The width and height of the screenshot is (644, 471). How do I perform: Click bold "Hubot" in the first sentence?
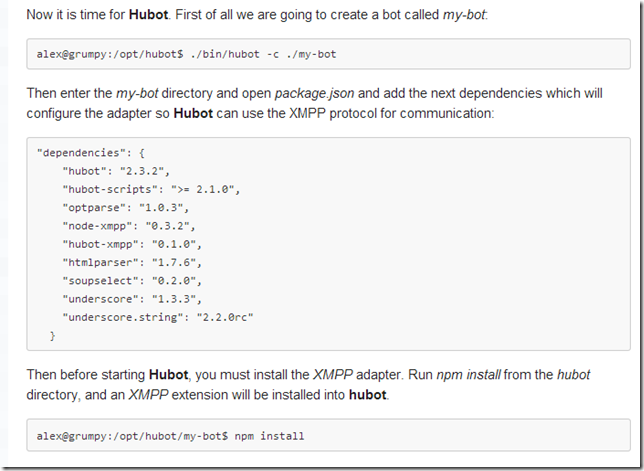tap(148, 15)
